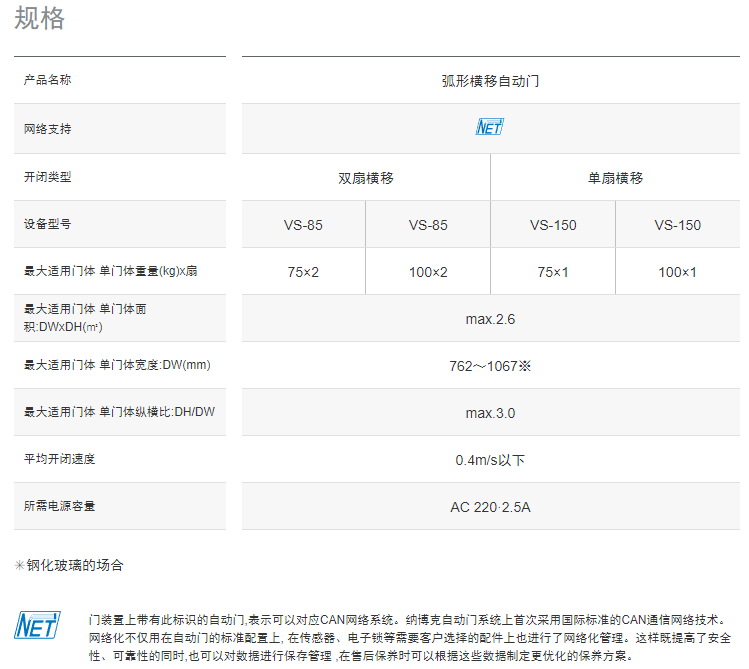Viewport: 749px width, 669px height.
Task: Click the 规格 section heading
Action: click(40, 19)
